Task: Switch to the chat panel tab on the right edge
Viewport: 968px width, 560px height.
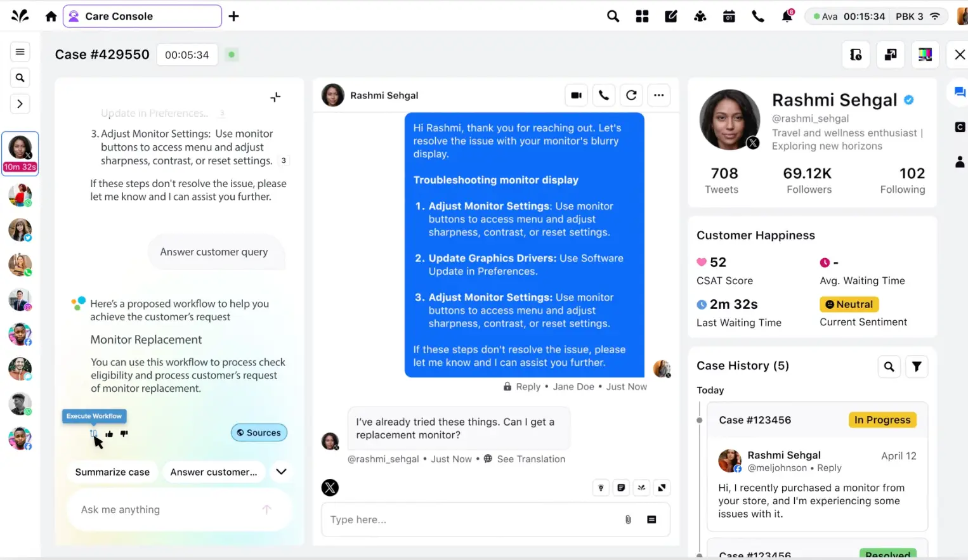Action: click(959, 92)
